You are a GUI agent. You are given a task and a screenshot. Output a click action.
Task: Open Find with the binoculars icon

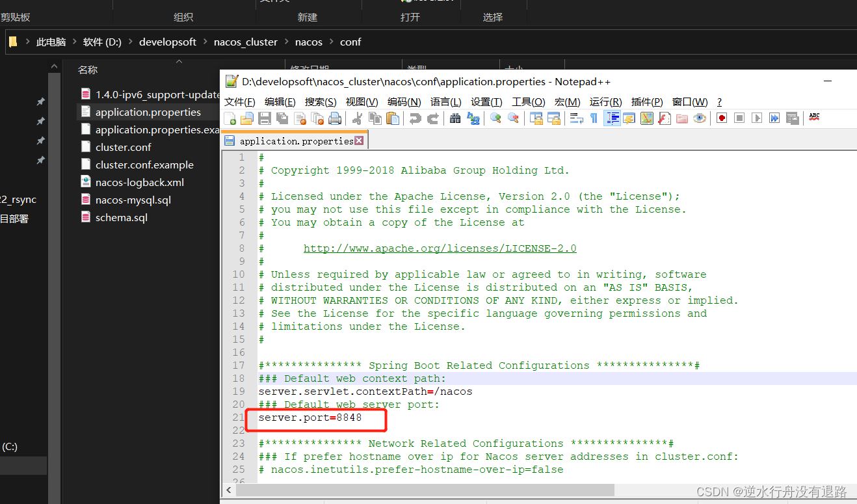[455, 118]
